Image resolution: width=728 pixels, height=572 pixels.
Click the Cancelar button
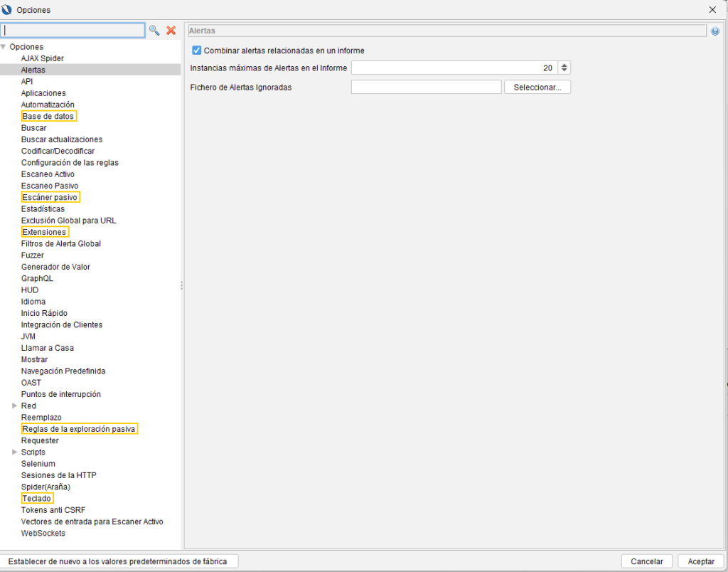[646, 561]
